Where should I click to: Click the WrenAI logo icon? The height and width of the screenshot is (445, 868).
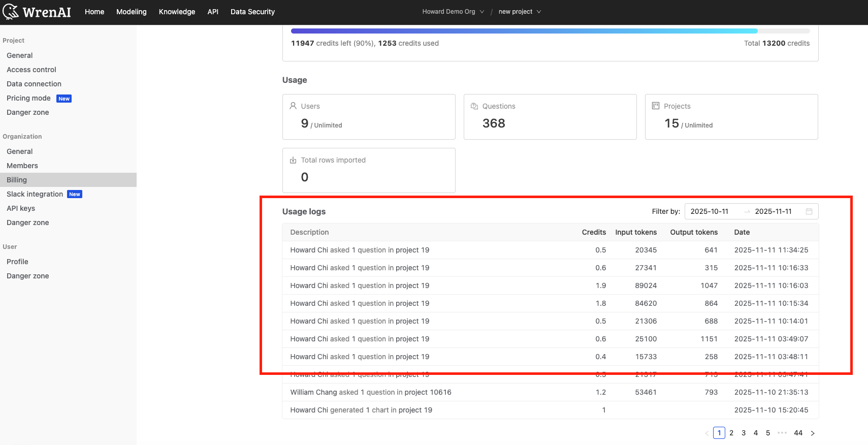(x=11, y=11)
